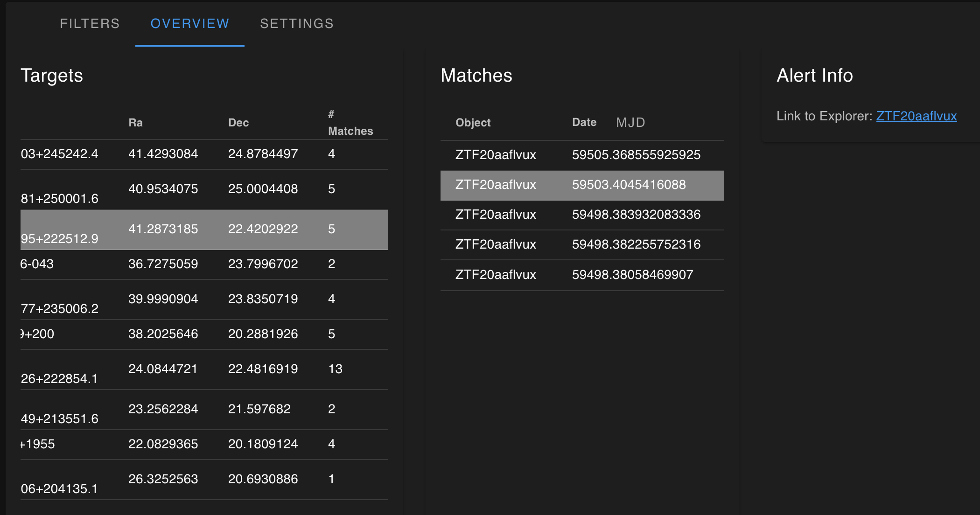The width and height of the screenshot is (980, 515).
Task: Select target row with Dec 20.2881926
Action: tap(204, 334)
